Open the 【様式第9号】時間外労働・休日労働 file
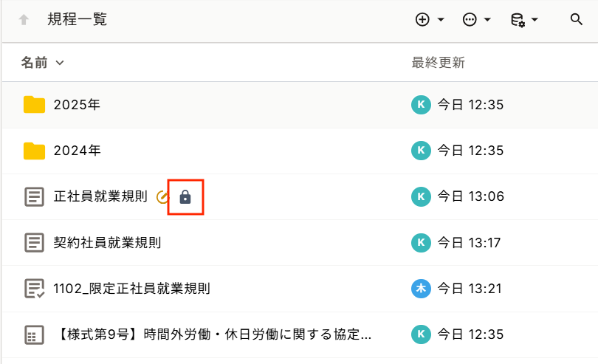Image resolution: width=598 pixels, height=364 pixels. pos(212,334)
